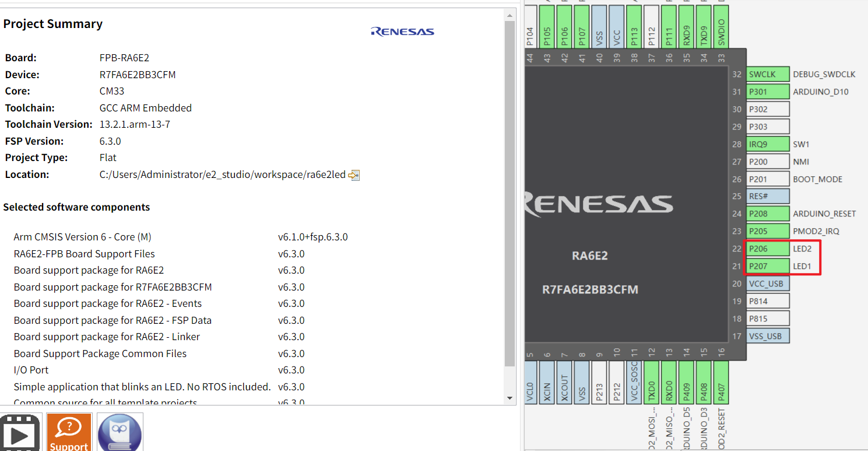Open the project location folder icon
This screenshot has width=868, height=451.
pyautogui.click(x=354, y=175)
